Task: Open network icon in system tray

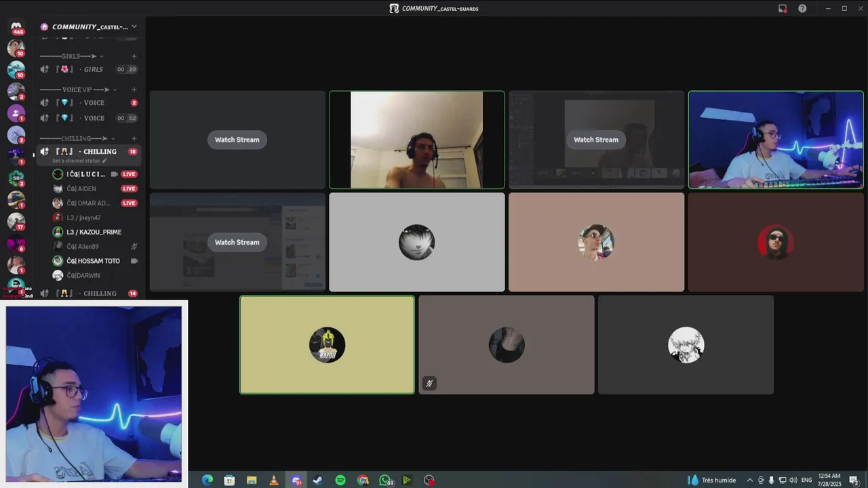Action: [x=782, y=480]
